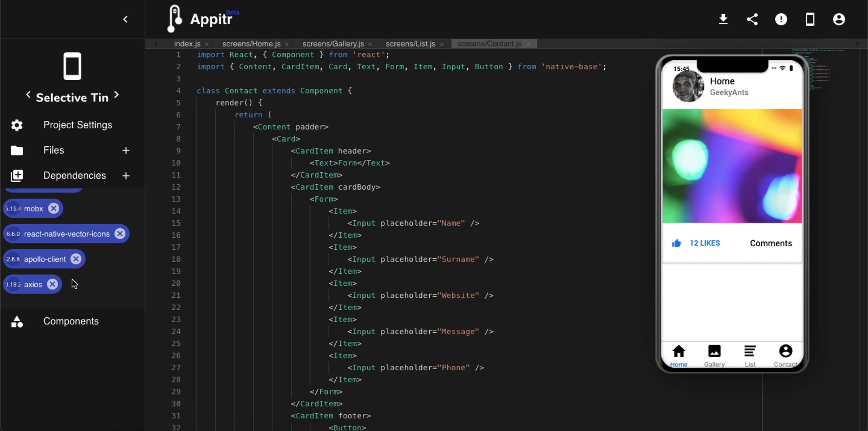Click the Selective Tin project name
The width and height of the screenshot is (868, 431).
coord(72,98)
